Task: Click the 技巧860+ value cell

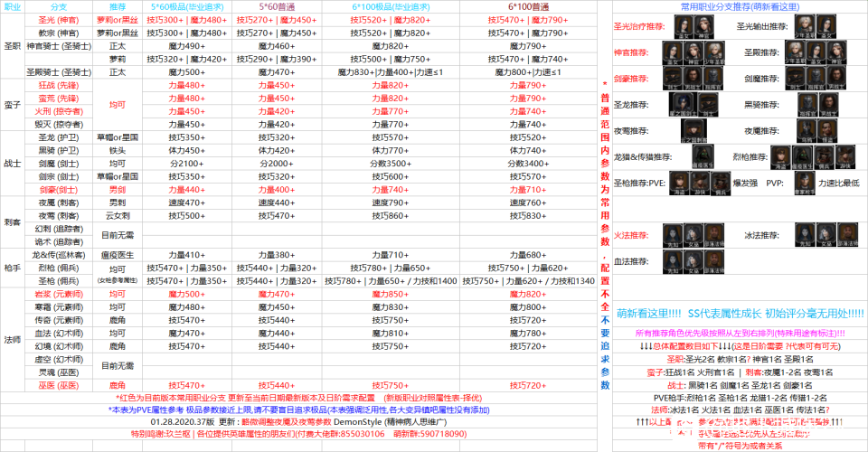Action: [x=391, y=216]
